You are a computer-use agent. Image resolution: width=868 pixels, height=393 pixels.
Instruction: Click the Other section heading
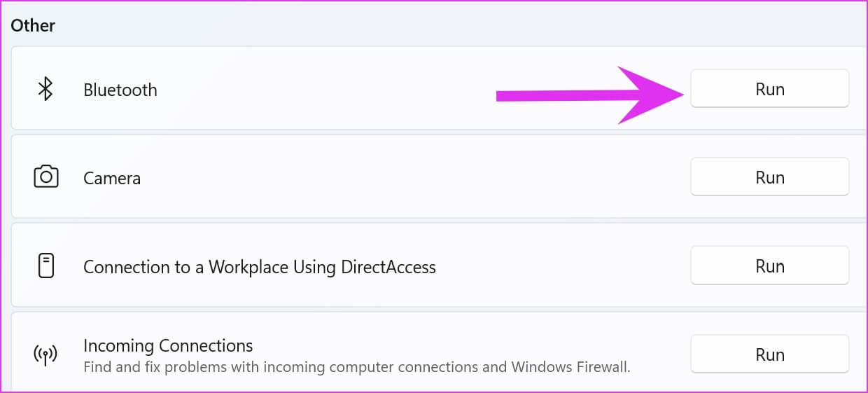pos(33,26)
